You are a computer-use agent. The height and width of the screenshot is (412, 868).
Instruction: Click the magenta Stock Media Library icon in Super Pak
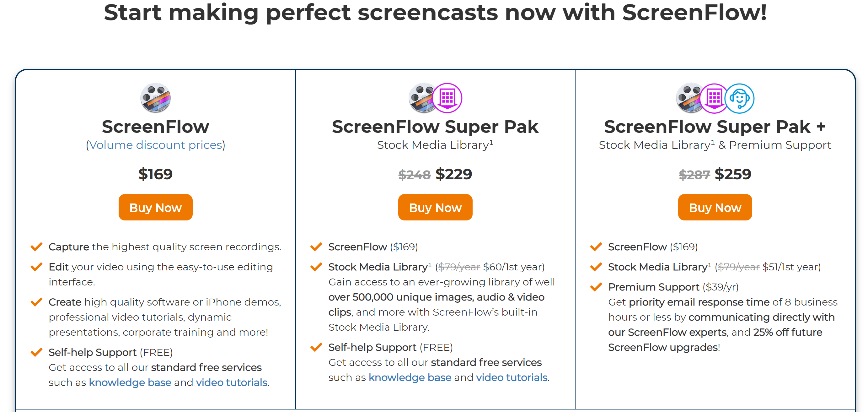tap(447, 98)
